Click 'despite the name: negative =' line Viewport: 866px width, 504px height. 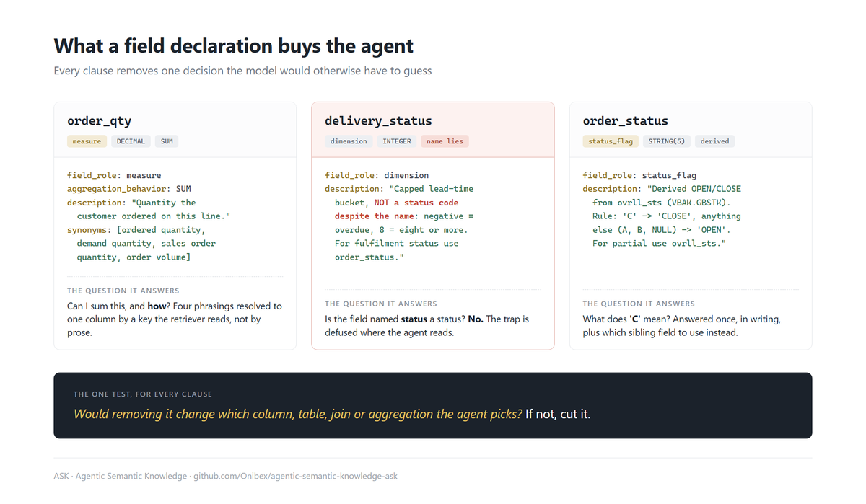point(404,216)
